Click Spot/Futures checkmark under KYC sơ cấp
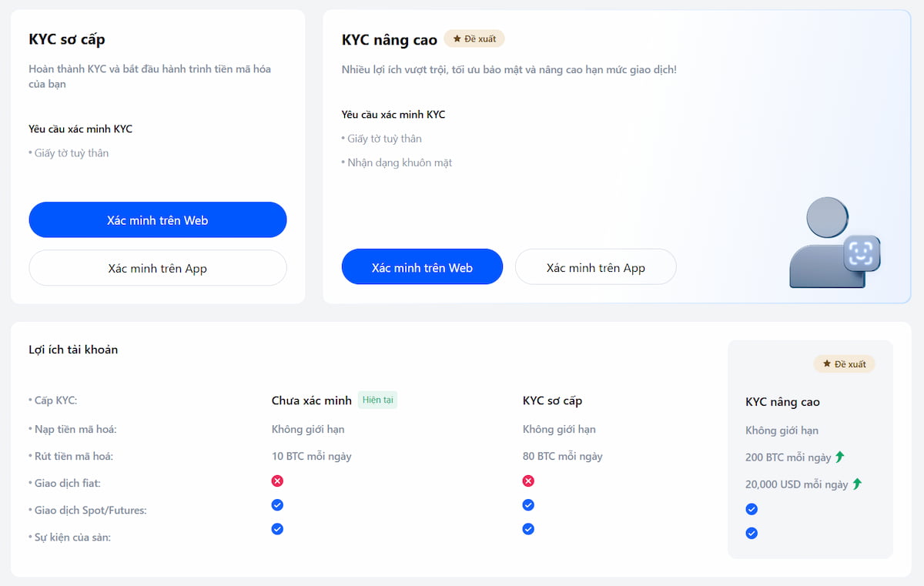This screenshot has height=586, width=924. point(528,505)
